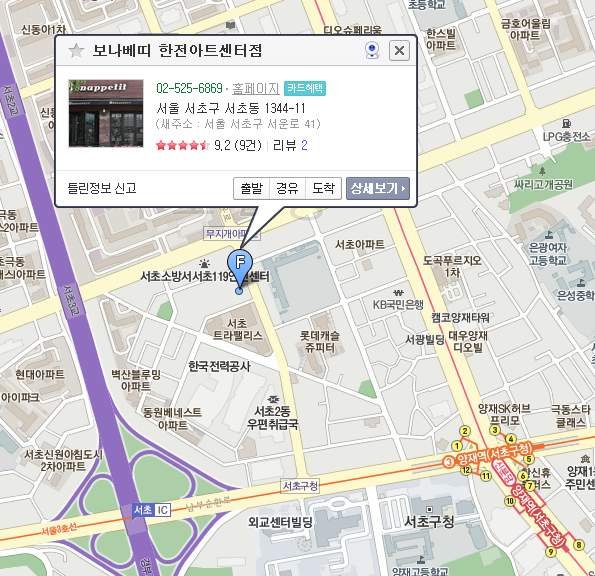Click the fire station icon near 서초소방서
Image resolution: width=595 pixels, height=576 pixels.
click(205, 263)
